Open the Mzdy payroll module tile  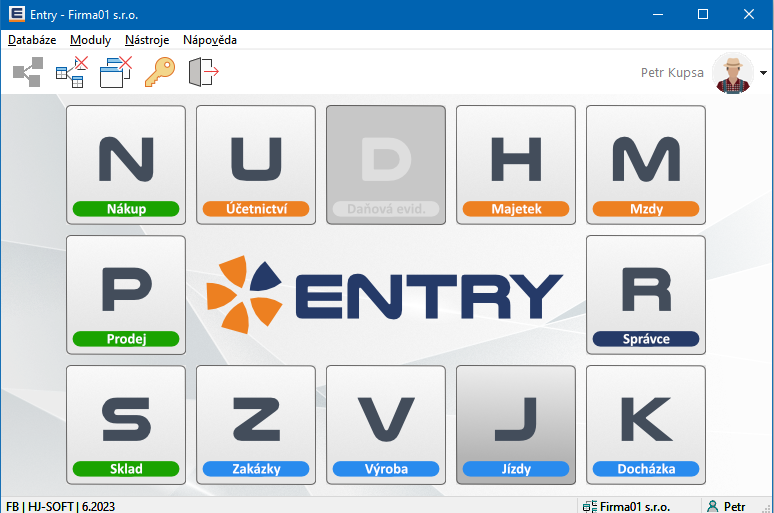click(646, 164)
